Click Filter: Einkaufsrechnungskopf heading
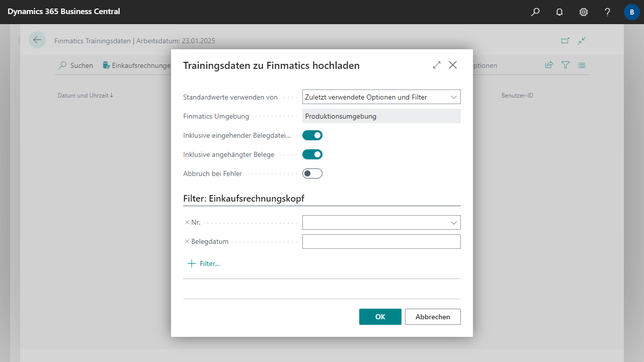 244,199
